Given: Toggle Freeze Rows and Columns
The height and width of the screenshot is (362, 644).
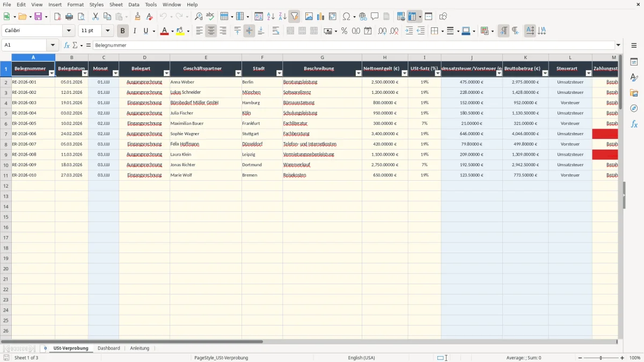Looking at the screenshot, I should click(412, 17).
